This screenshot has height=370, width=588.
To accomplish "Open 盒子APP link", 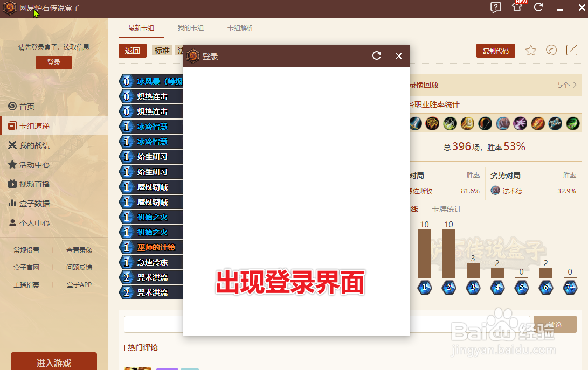I will (79, 284).
